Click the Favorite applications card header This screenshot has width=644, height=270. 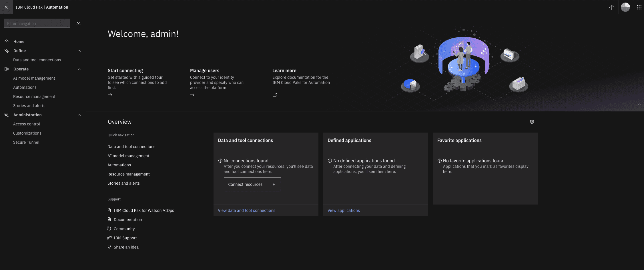485,140
